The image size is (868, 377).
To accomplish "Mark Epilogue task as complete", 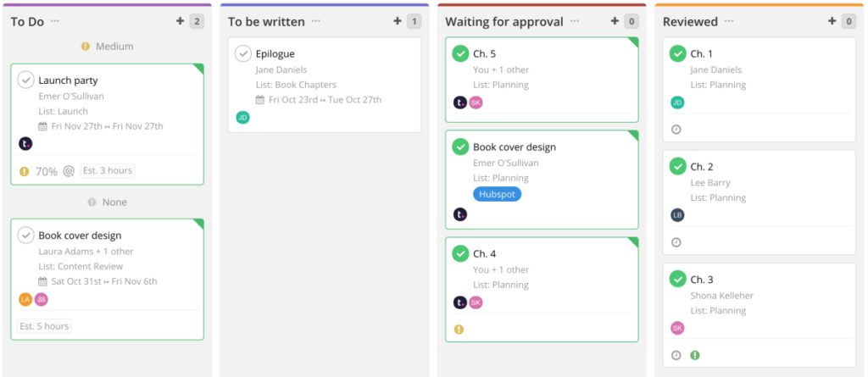I will click(243, 54).
